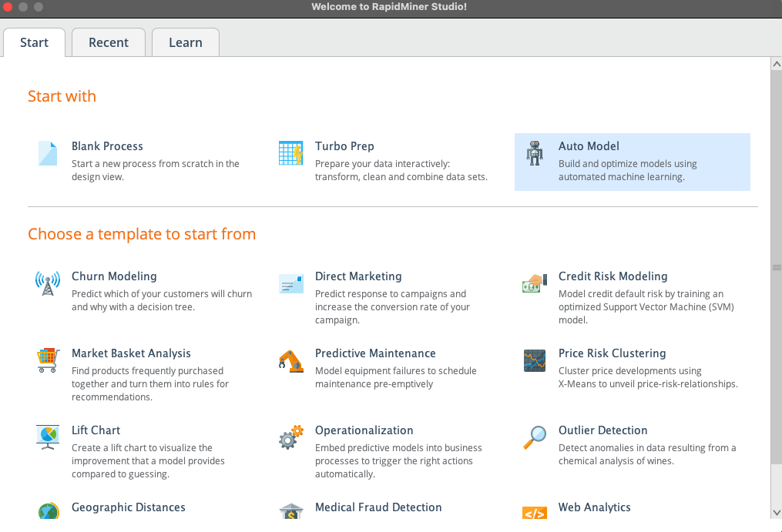Open the Learn tab
The height and width of the screenshot is (532, 782).
(x=185, y=42)
